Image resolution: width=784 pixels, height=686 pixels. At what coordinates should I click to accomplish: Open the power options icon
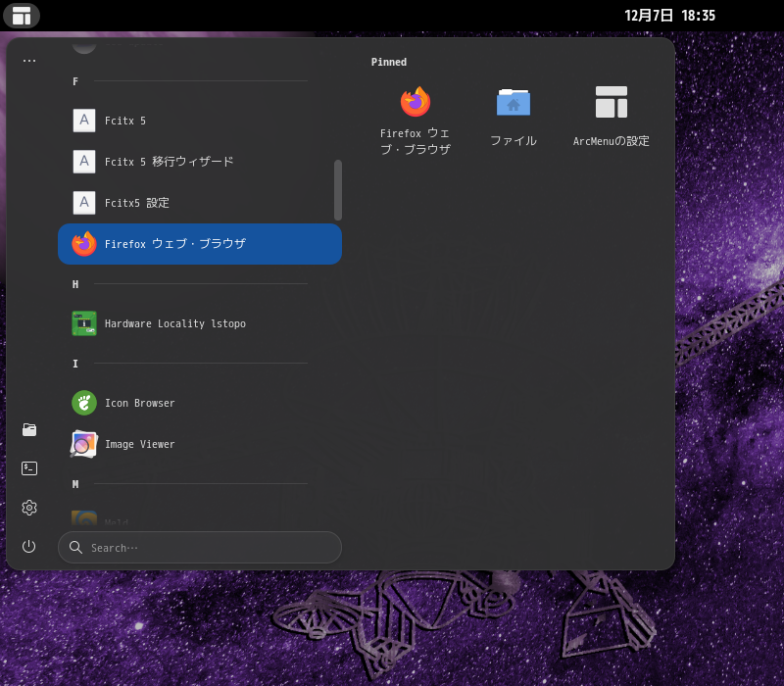(29, 546)
